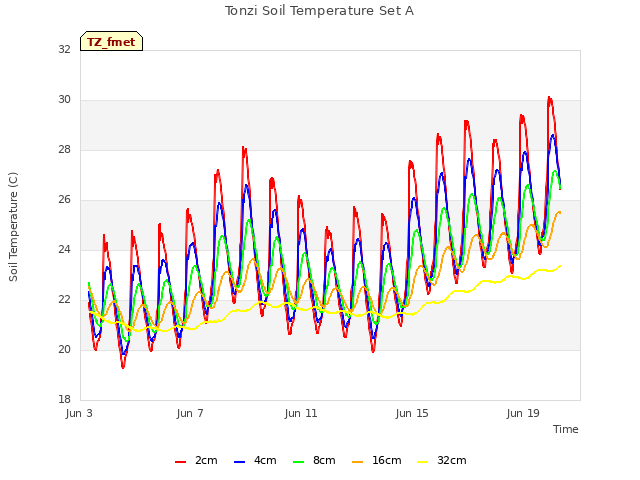Screen dimensions: 640x480
Task: Click the '8cm' legend label
Action: coord(324,460)
